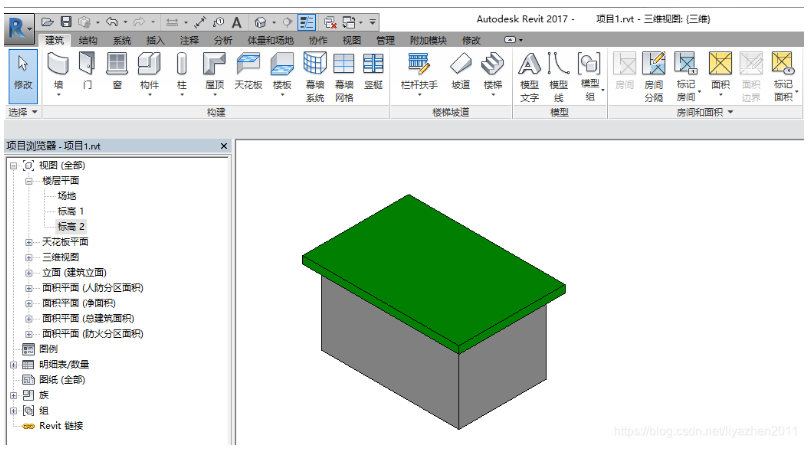809x450 pixels.
Task: Switch to the 系统 ribbon tab
Action: [122, 40]
